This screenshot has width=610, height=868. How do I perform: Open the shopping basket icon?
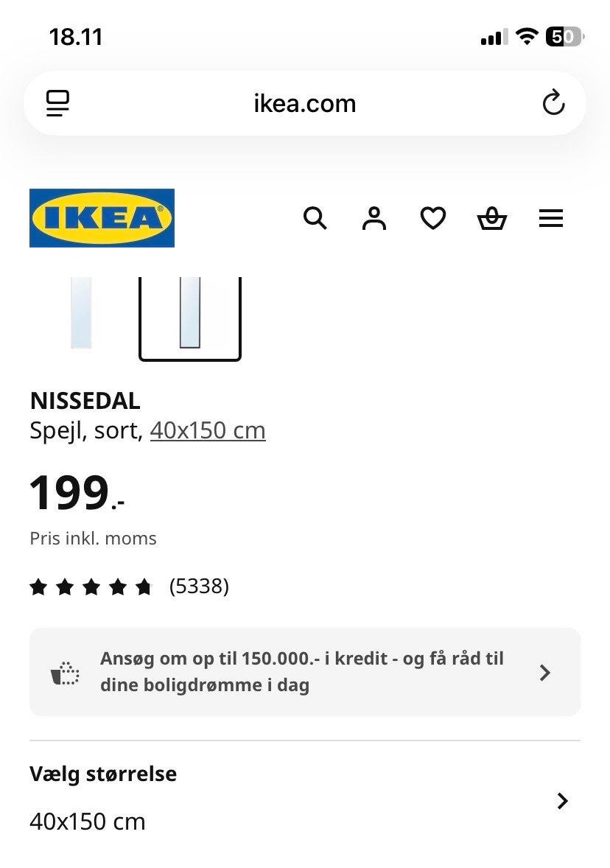[x=492, y=218]
